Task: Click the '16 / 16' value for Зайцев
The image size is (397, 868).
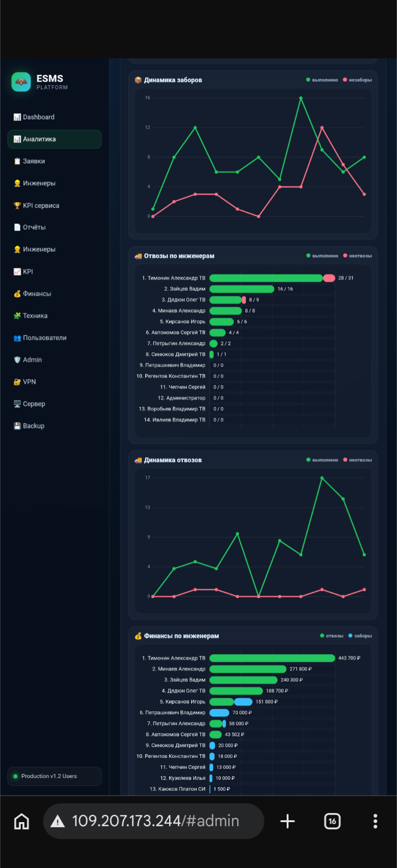Action: click(285, 289)
